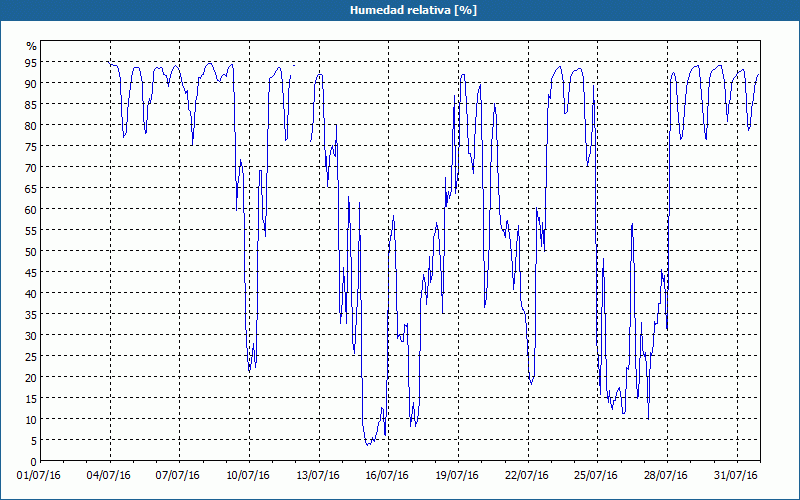Select the 10 y-axis label
The width and height of the screenshot is (800, 500).
[31, 419]
